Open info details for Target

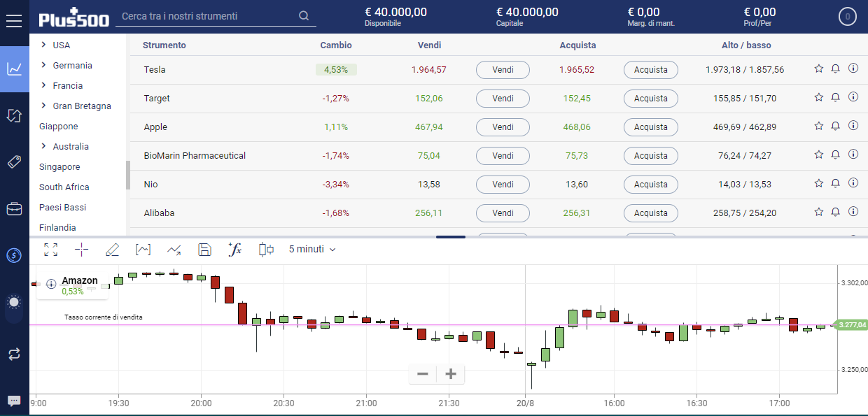pos(853,97)
